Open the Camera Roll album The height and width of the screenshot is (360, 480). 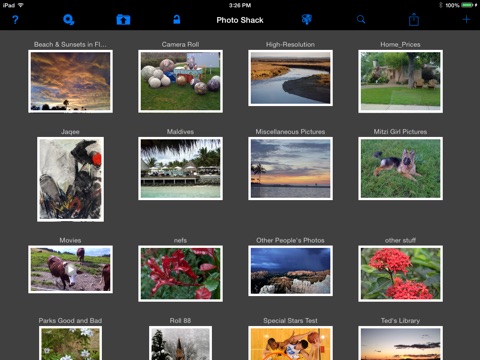tap(180, 81)
